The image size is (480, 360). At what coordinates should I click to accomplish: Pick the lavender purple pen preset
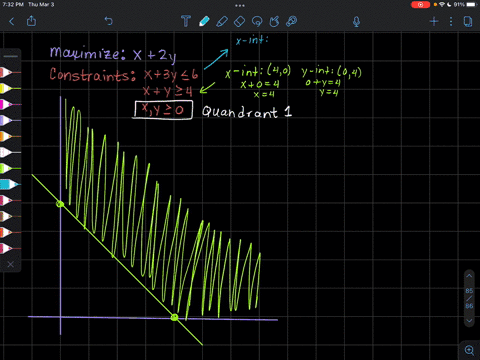[10, 120]
